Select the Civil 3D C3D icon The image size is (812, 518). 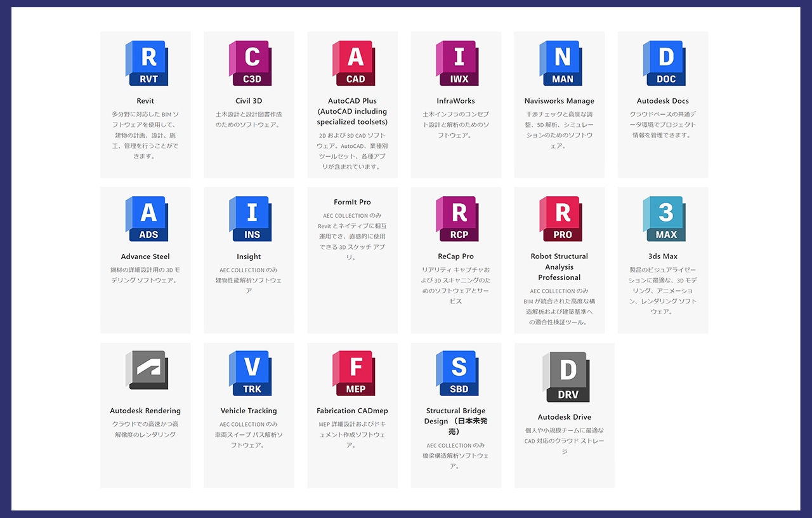tap(249, 63)
